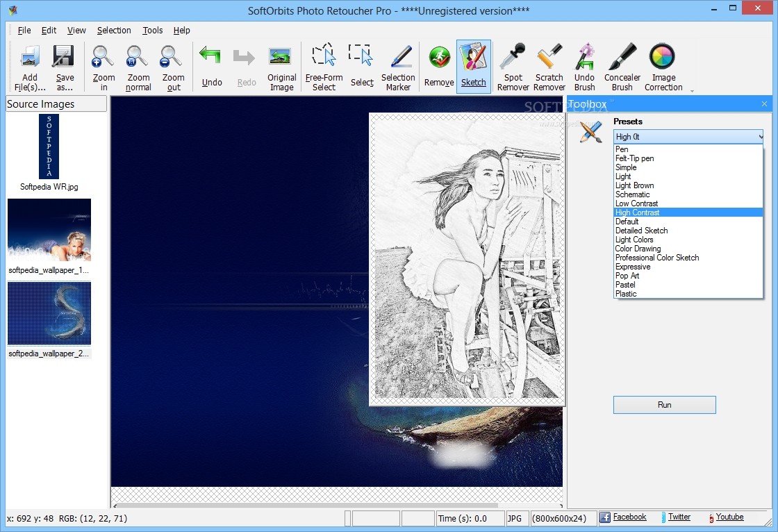Click the Zoom in magnifier icon
Image resolution: width=778 pixels, height=532 pixels.
click(104, 56)
